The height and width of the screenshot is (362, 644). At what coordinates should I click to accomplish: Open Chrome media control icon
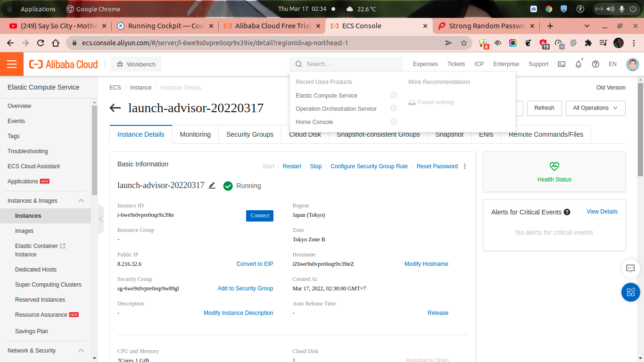click(x=603, y=43)
